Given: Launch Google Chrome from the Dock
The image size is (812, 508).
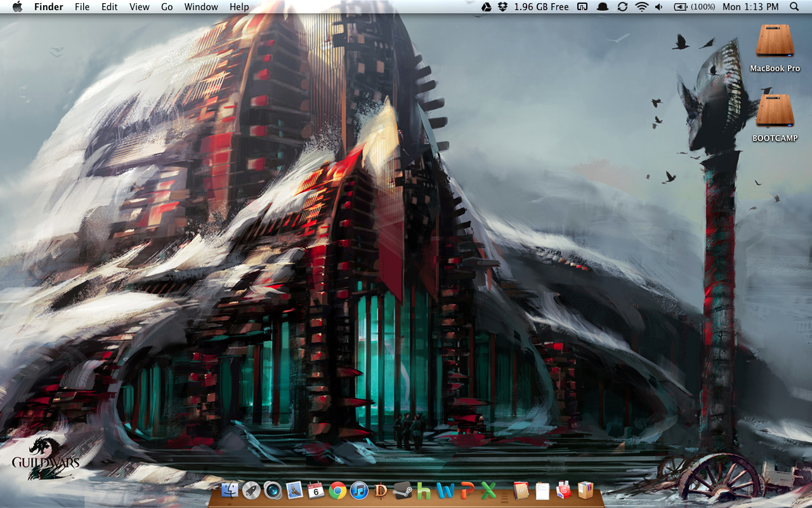Looking at the screenshot, I should [337, 490].
